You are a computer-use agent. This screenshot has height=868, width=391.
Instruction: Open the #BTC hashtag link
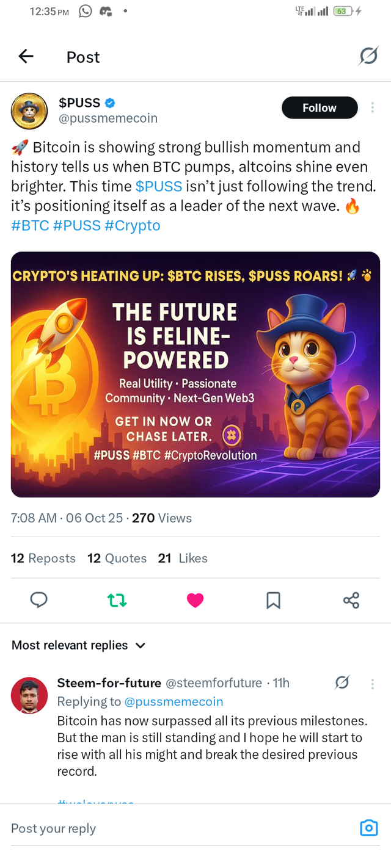pos(30,225)
